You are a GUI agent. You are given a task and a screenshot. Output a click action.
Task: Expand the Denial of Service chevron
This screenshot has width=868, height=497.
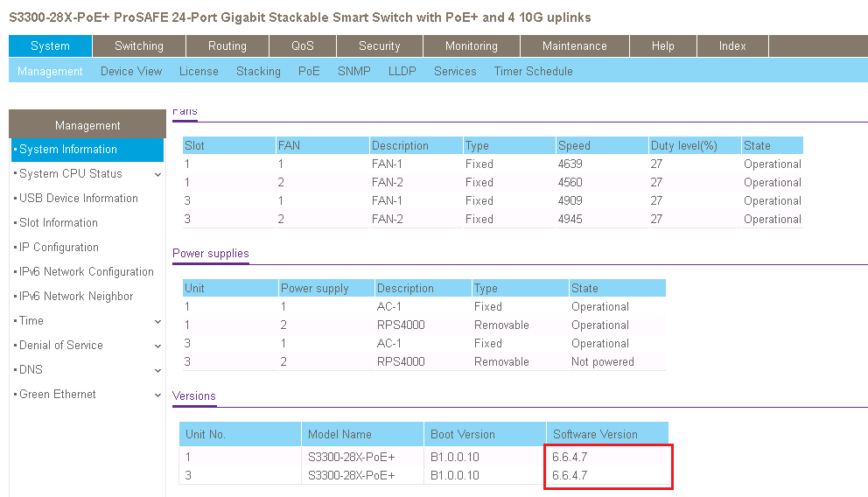[x=157, y=346]
